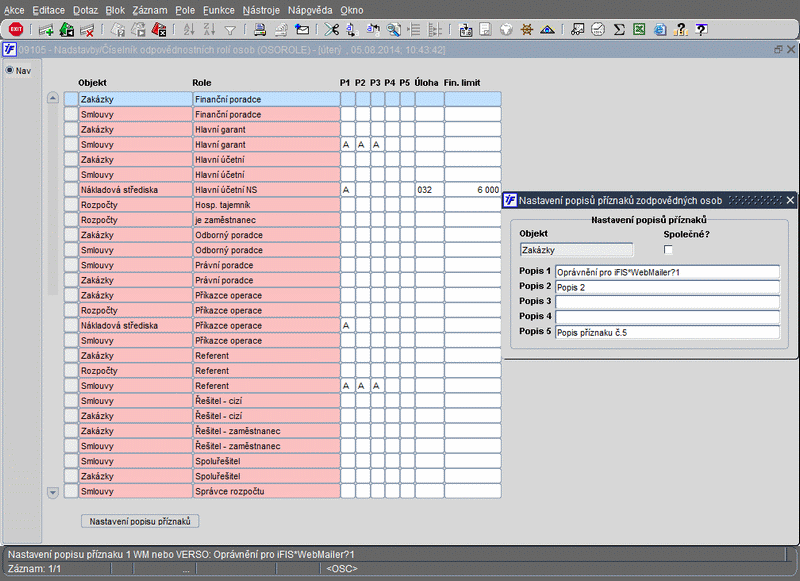Select the "Hlavní účetní NS" role cell
This screenshot has width=800, height=581.
[x=266, y=190]
